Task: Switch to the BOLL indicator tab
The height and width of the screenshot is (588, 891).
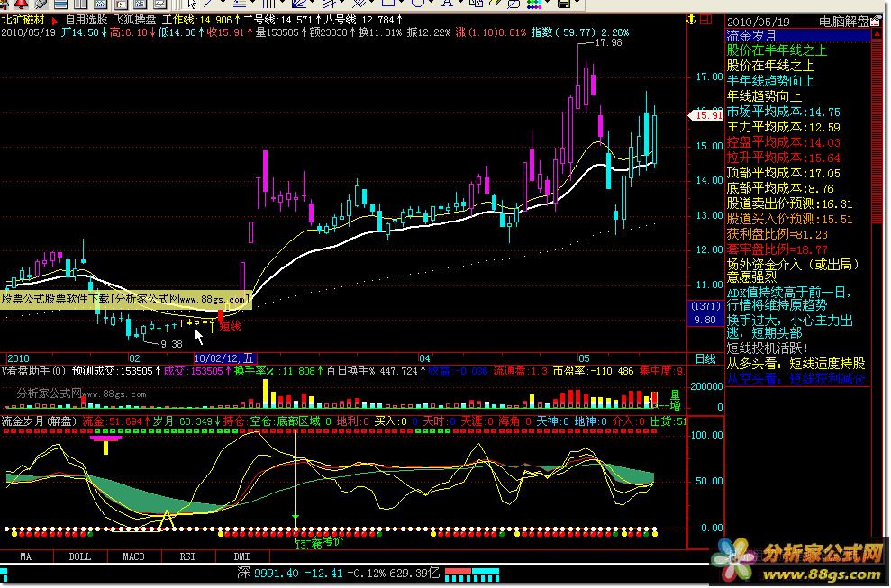Action: coord(79,556)
